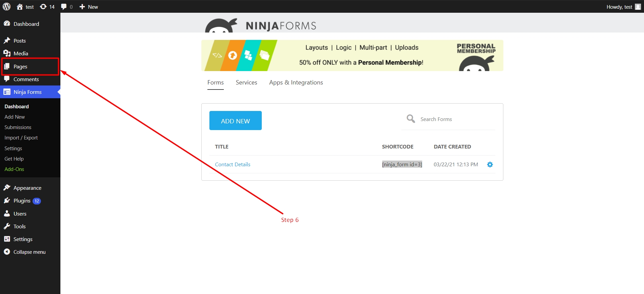Click the Posts pushpin icon
Screen dimensions: 644x294
coord(7,41)
